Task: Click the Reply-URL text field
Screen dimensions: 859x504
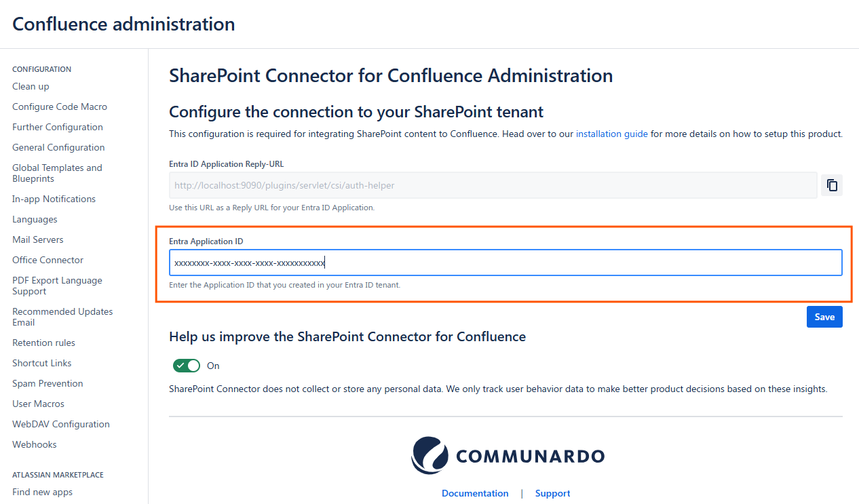Action: [493, 185]
